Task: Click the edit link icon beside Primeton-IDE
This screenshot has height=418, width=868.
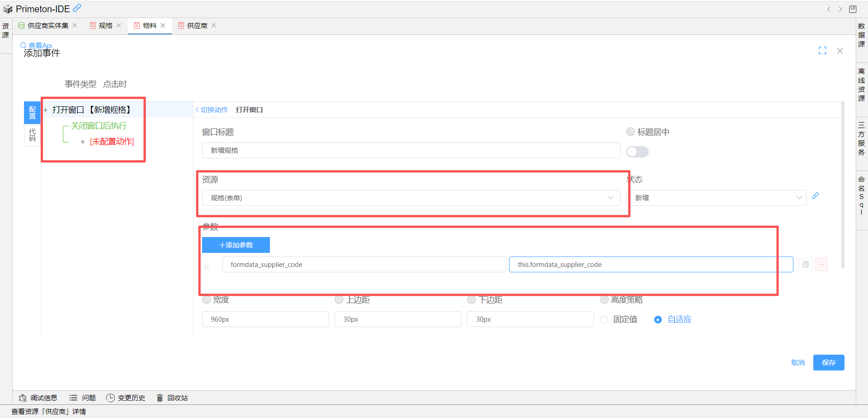Action: [x=77, y=8]
